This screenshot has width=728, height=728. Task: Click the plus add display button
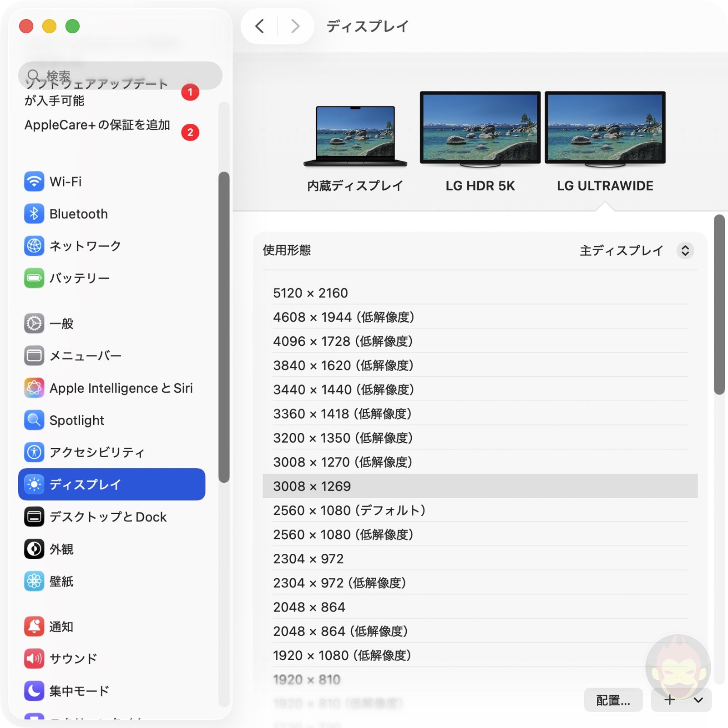click(669, 700)
